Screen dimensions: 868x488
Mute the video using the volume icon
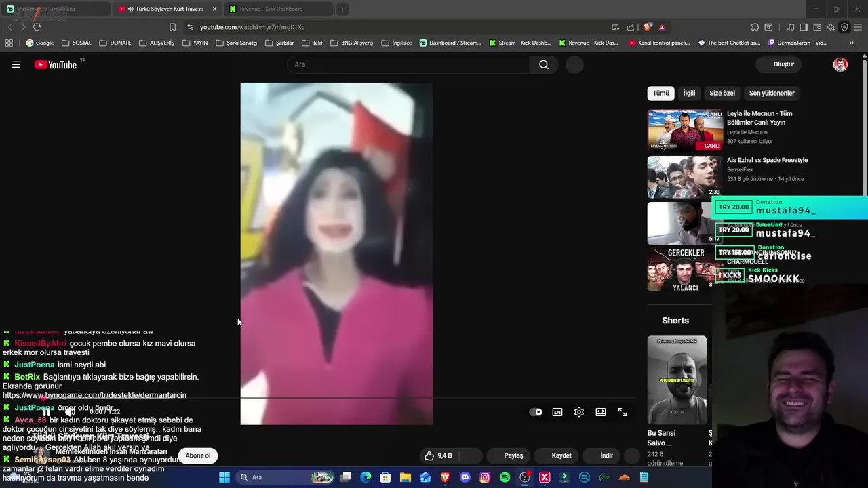coord(70,411)
